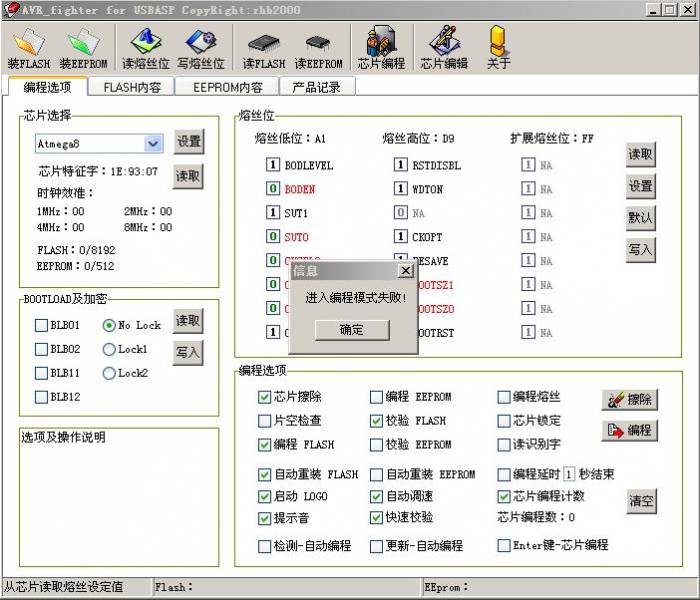Select the 编程选项 tab

coord(47,87)
